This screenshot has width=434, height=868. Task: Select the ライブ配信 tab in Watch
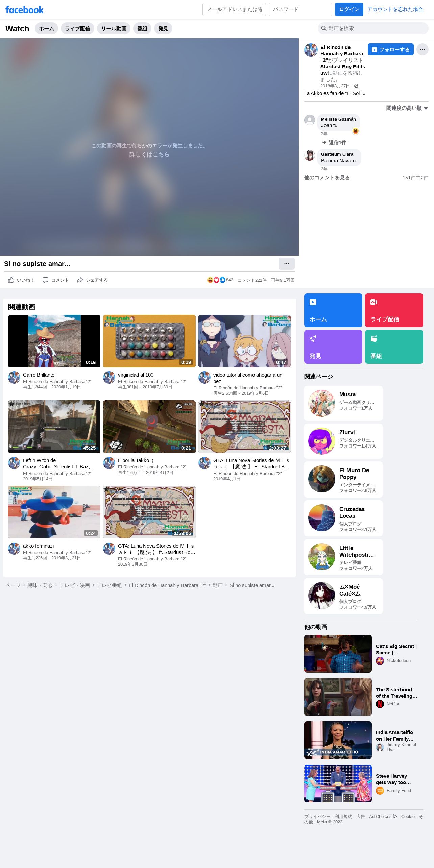(x=77, y=29)
